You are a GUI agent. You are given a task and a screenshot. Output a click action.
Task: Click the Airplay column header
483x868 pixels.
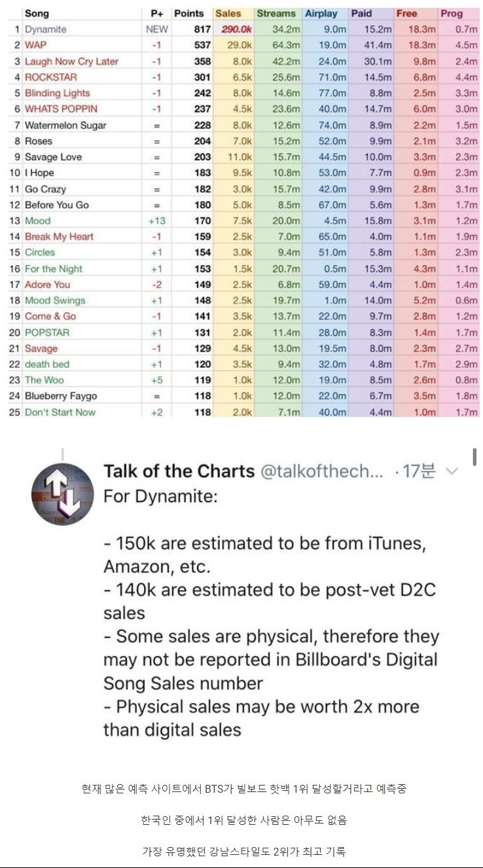coord(321,13)
